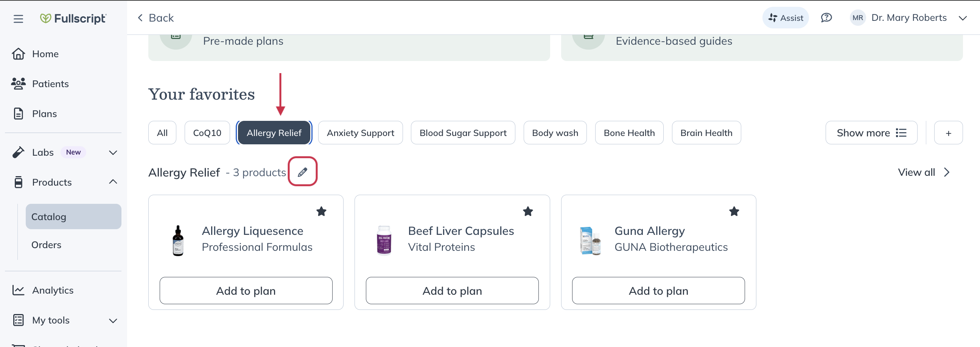Open the help chat bubble icon

pyautogui.click(x=826, y=17)
